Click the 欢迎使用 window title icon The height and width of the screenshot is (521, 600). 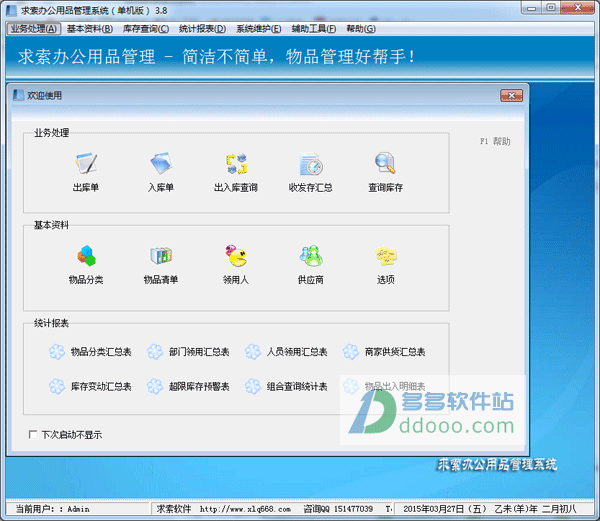(18, 95)
